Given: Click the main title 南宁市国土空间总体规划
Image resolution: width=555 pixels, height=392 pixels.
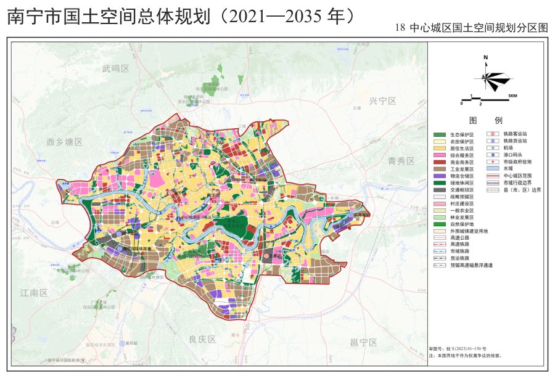Looking at the screenshot, I should (x=109, y=17).
